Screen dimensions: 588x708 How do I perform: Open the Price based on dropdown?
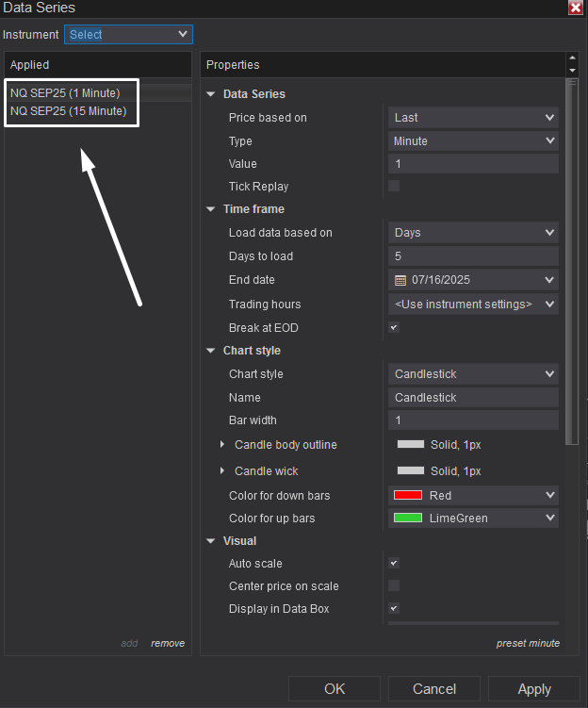pyautogui.click(x=473, y=118)
